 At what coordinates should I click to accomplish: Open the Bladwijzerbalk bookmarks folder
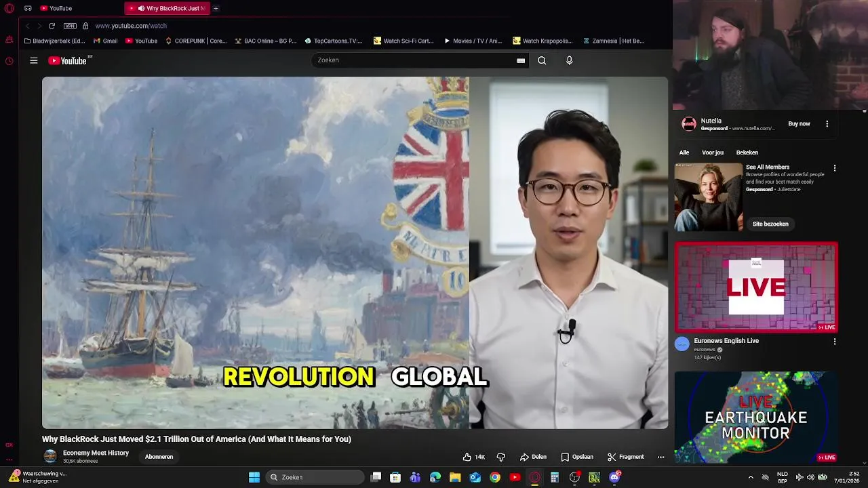click(54, 41)
